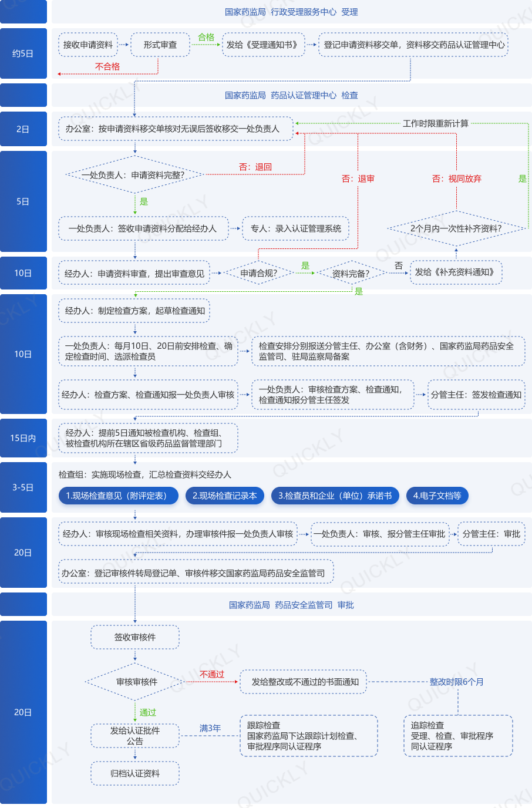Screen dimensions: 532x808
Task: Click the 检查安排分别报送分管主任 box
Action: coord(388,351)
